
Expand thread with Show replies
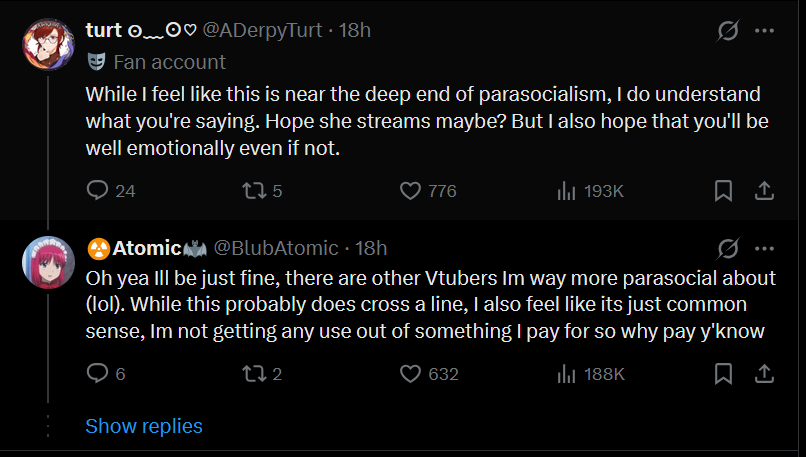[144, 426]
